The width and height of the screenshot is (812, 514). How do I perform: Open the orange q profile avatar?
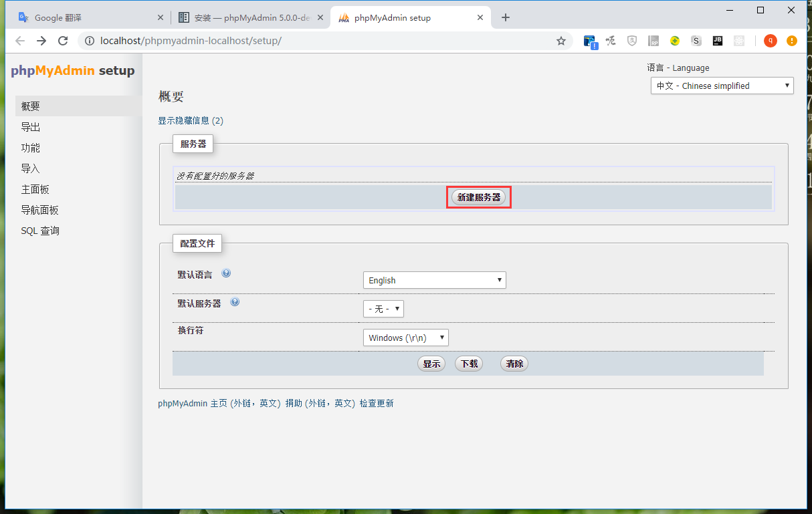771,41
